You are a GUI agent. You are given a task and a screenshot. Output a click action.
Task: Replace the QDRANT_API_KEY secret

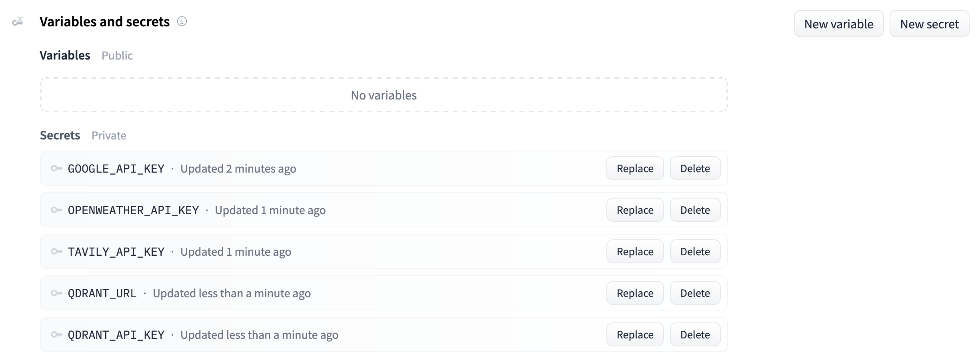[635, 335]
